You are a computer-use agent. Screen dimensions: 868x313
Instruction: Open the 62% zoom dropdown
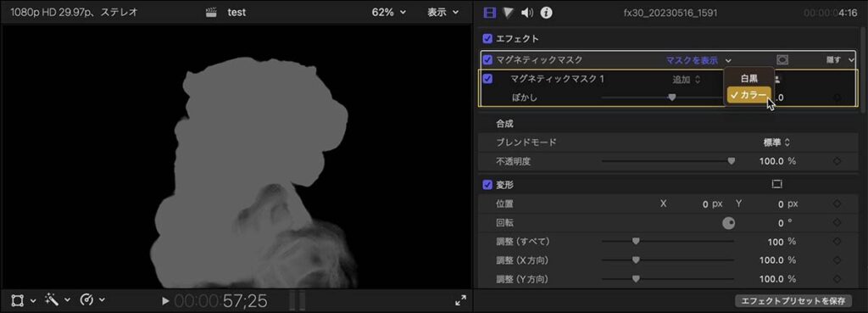click(x=388, y=12)
